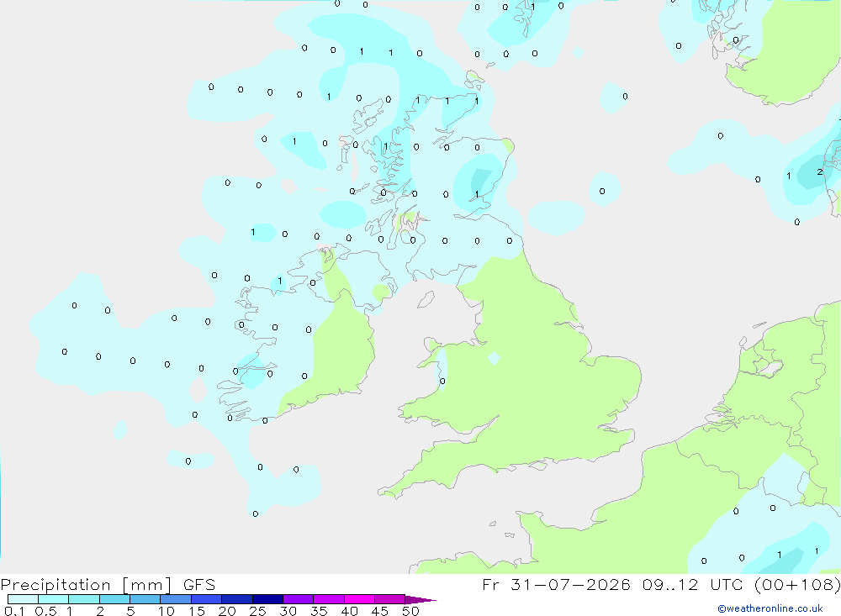Click the 'Precipitation [mm] GFS' title text
The image size is (841, 616).
pos(108,584)
